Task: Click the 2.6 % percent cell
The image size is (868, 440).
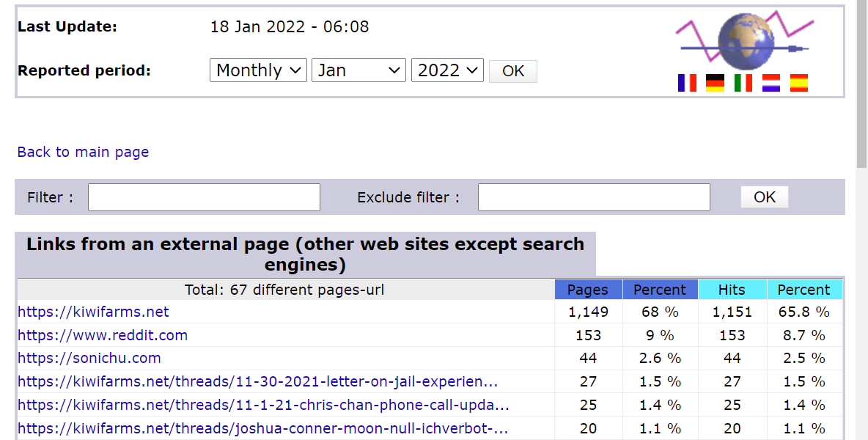Action: (660, 359)
